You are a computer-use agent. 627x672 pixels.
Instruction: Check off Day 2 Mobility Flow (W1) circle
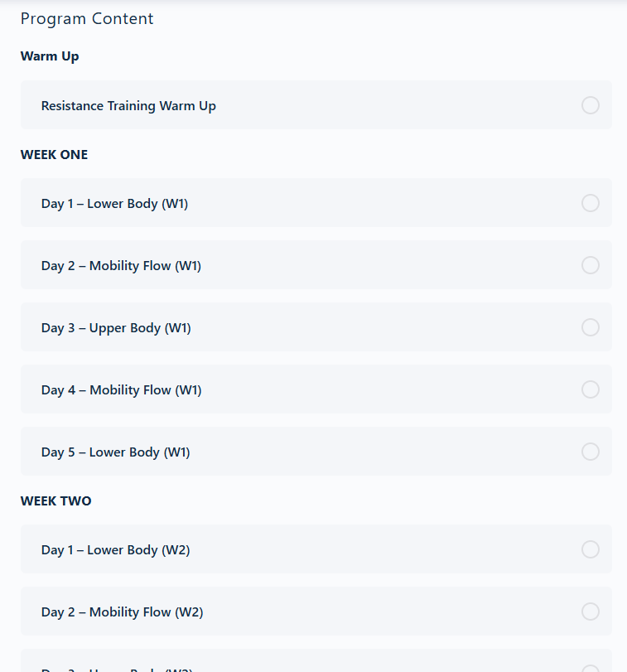coord(591,265)
